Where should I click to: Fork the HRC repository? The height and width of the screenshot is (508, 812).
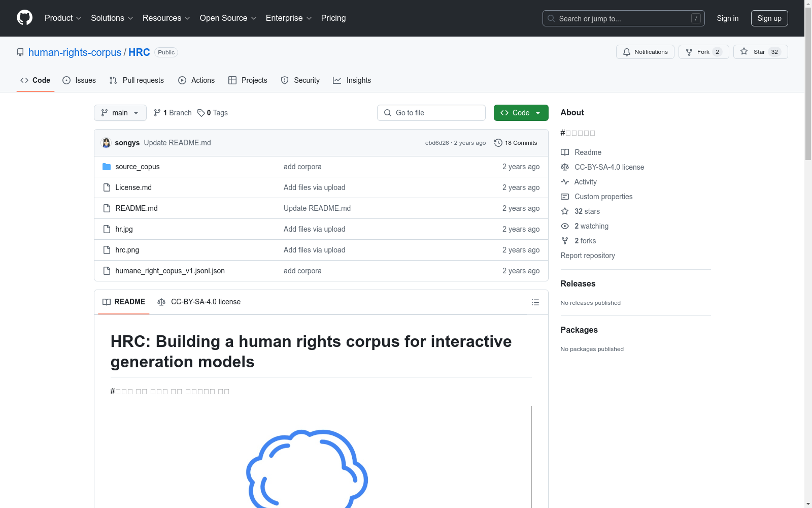tap(703, 52)
